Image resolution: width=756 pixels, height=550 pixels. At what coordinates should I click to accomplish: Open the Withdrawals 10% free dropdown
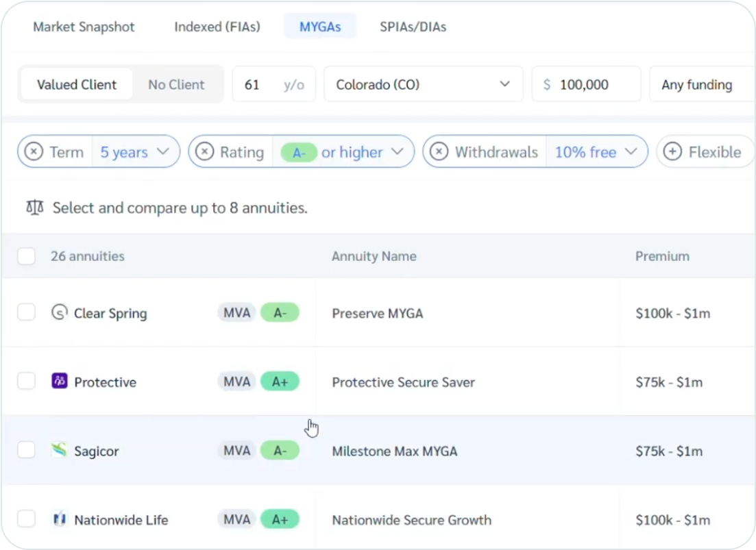click(x=596, y=151)
